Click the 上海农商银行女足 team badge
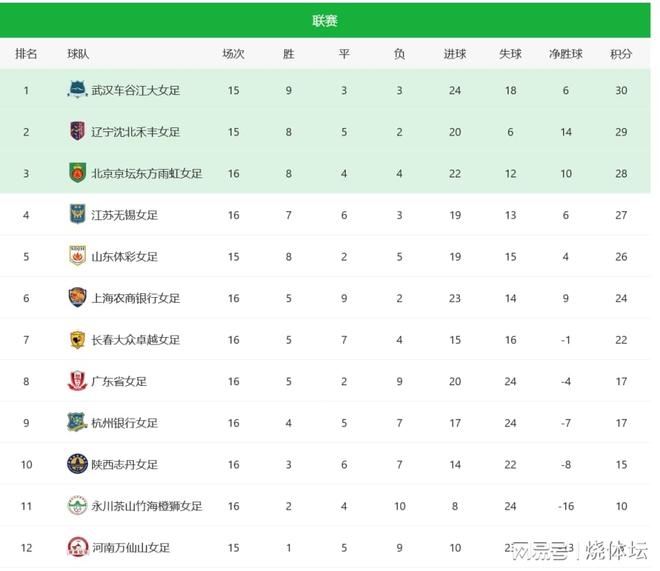 [x=77, y=297]
